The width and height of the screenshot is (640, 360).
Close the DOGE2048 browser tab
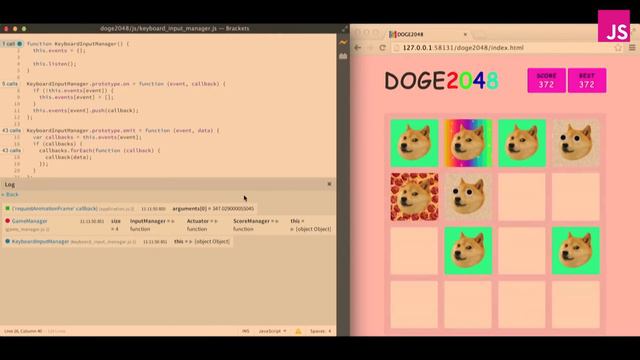coord(465,34)
